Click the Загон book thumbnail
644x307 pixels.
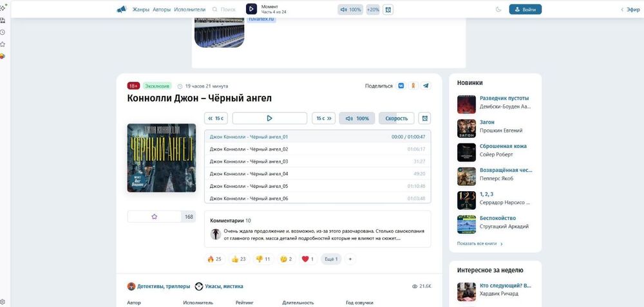coord(466,129)
